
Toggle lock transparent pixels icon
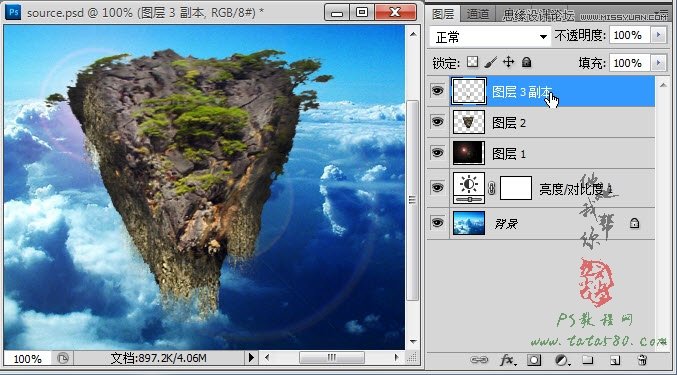[x=473, y=62]
